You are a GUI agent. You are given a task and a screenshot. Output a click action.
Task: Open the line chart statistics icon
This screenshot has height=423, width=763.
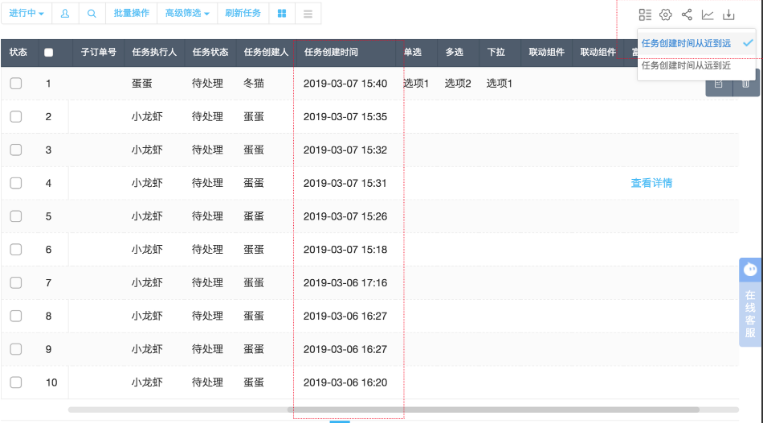708,14
